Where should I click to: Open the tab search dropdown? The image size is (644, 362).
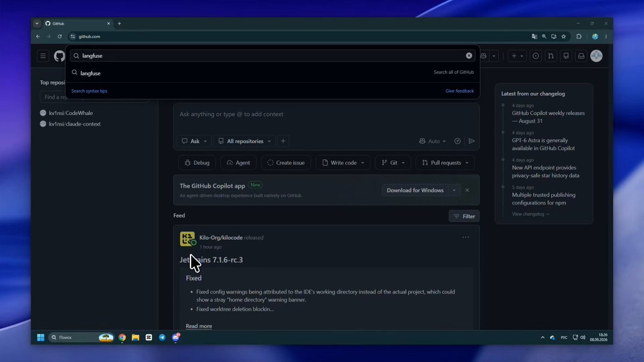(x=37, y=24)
